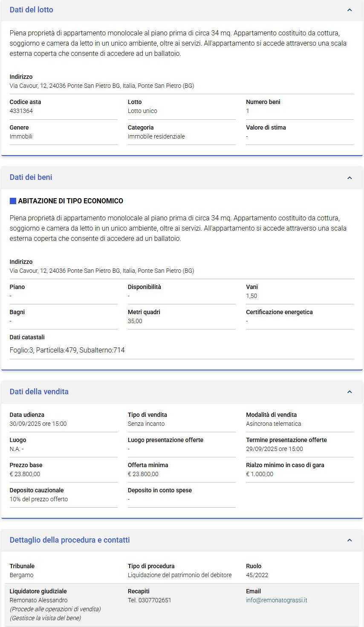Collapse the Dati del lotto section chevron
This screenshot has height=627, width=364.
click(350, 10)
